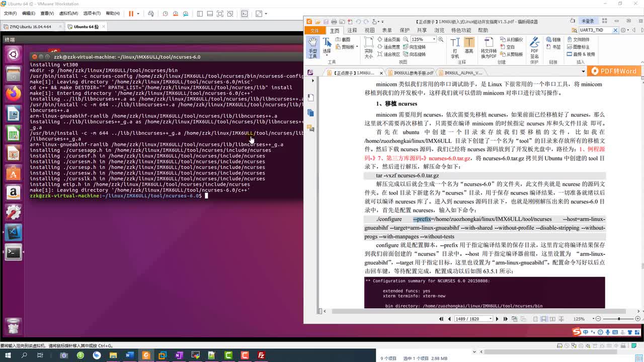Adjust the PDF zoom slider handle
The width and height of the screenshot is (644, 362).
(619, 319)
